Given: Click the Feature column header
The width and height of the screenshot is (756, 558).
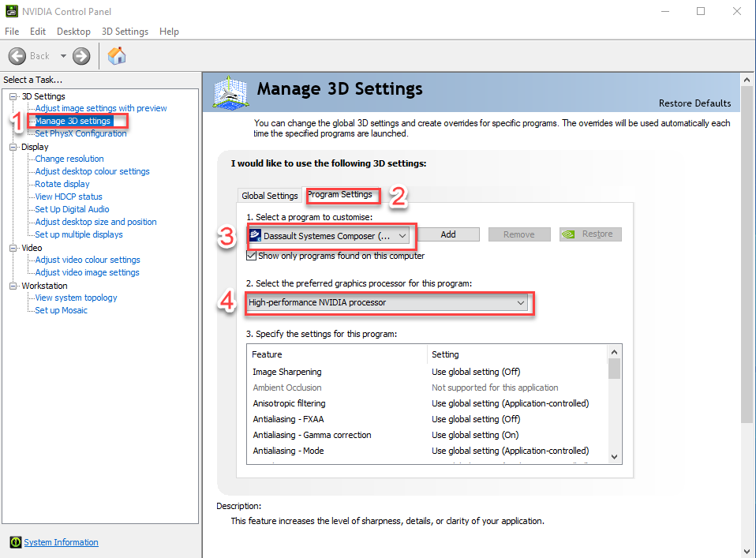Looking at the screenshot, I should point(337,354).
